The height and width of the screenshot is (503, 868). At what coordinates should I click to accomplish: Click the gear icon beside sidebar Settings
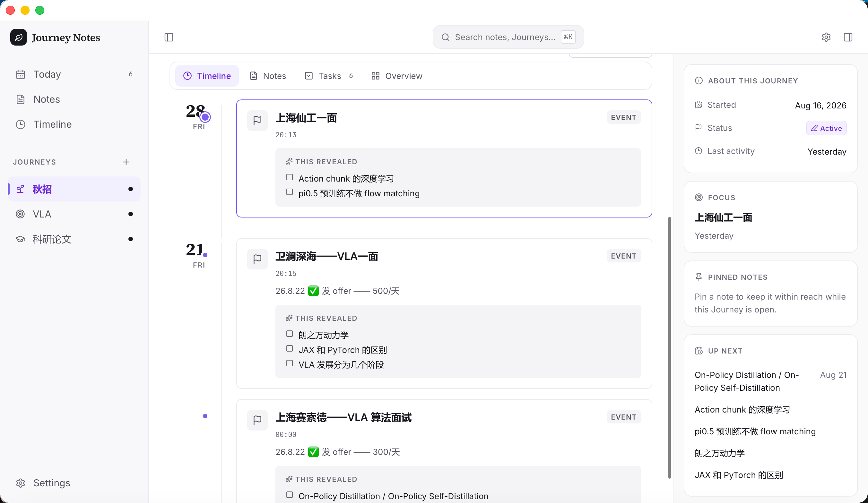[x=21, y=483]
